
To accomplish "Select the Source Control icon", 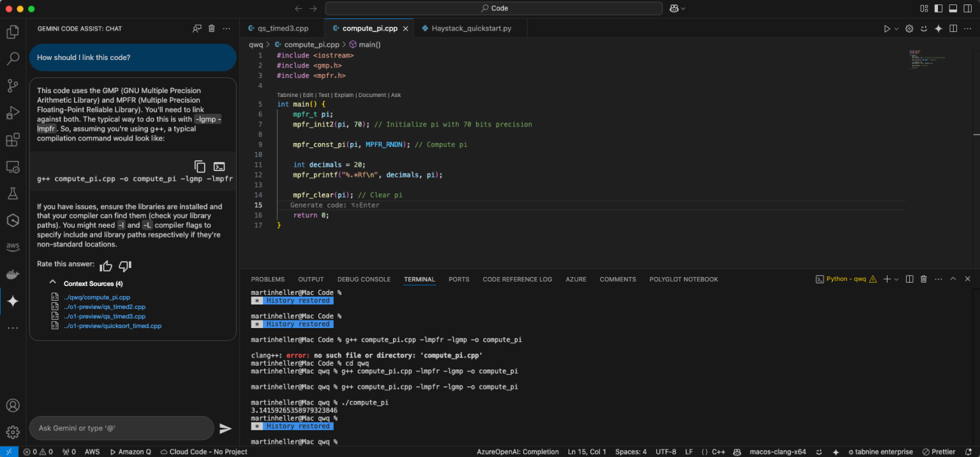I will pos(12,86).
